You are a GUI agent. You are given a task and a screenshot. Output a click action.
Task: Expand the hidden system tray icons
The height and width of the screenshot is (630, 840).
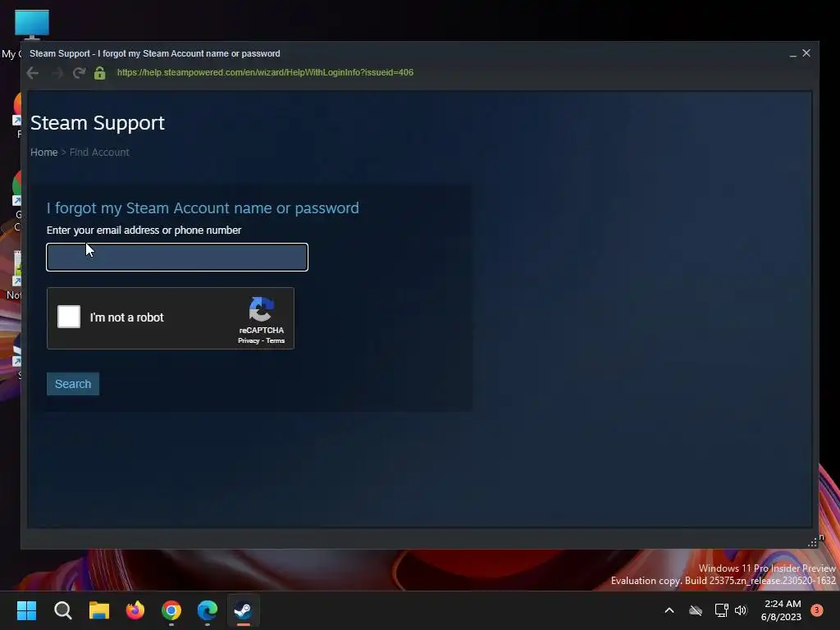(669, 610)
